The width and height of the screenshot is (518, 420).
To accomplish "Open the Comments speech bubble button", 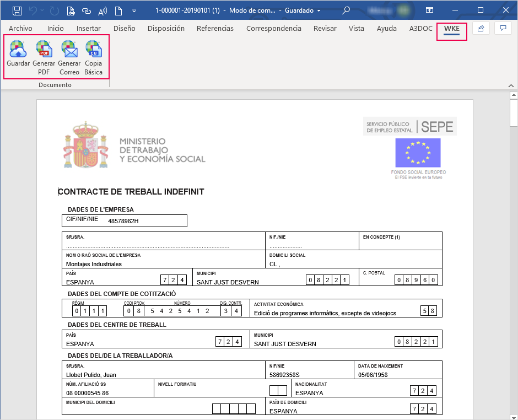I will point(503,29).
